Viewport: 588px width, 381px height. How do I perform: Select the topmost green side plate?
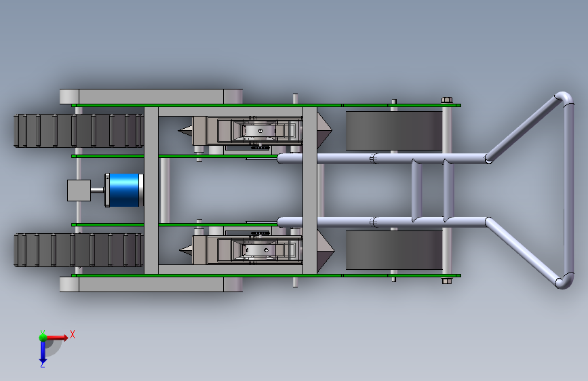(x=266, y=105)
